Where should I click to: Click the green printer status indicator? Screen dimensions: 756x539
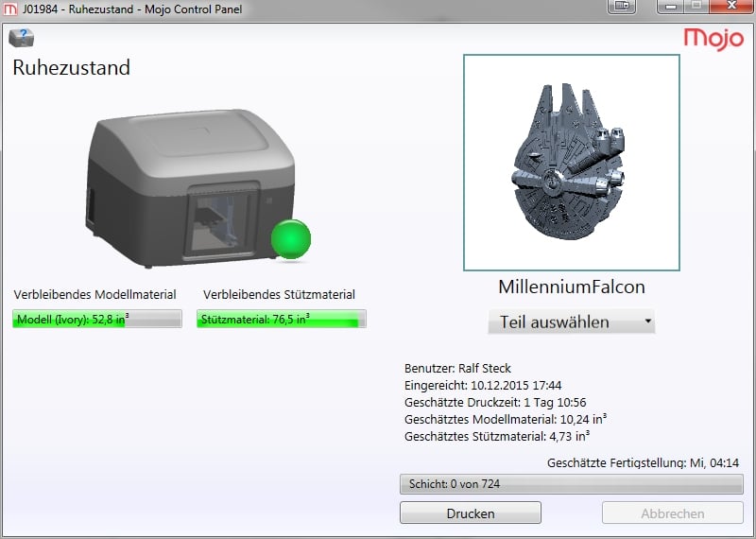[291, 239]
